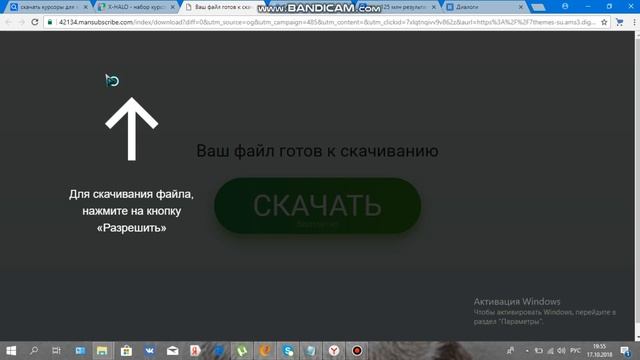Open the shopping cart extension icon
640x360 pixels.
tap(620, 22)
